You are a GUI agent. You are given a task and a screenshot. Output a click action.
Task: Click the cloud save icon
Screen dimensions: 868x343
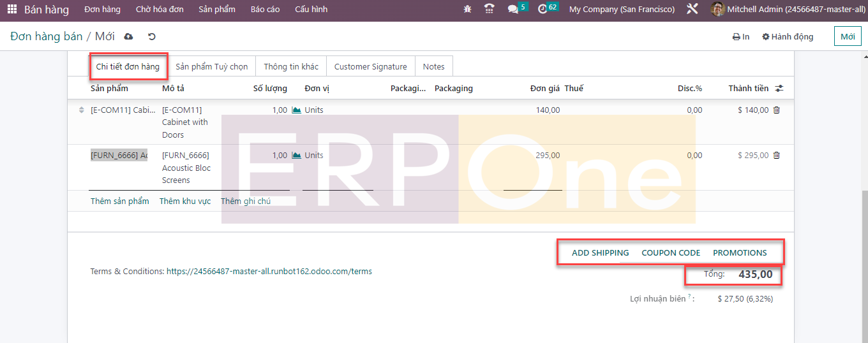128,36
